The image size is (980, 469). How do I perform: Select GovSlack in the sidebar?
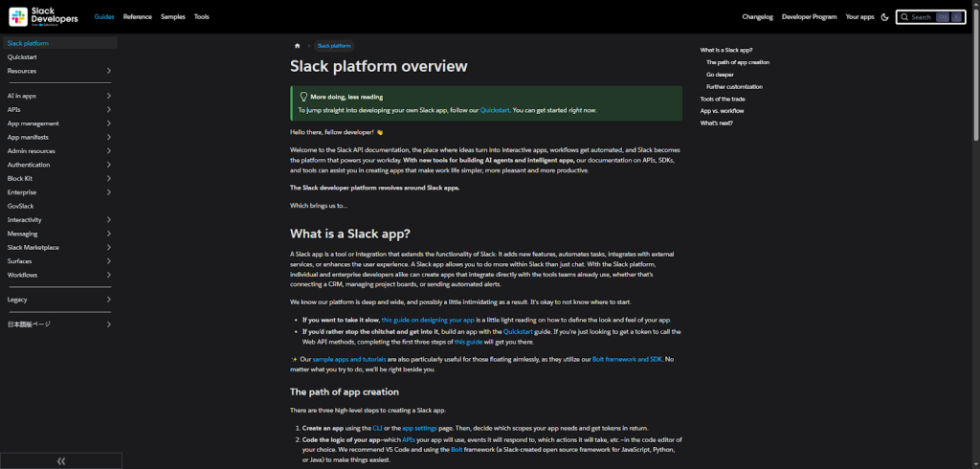21,206
